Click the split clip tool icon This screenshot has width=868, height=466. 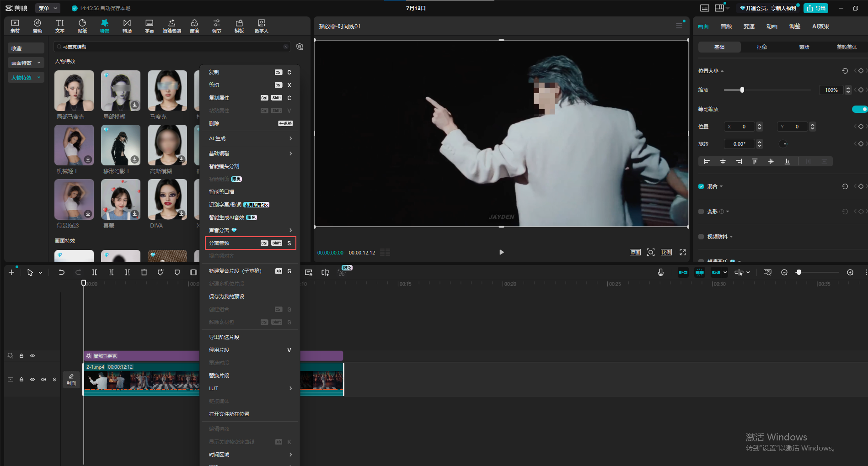point(94,272)
